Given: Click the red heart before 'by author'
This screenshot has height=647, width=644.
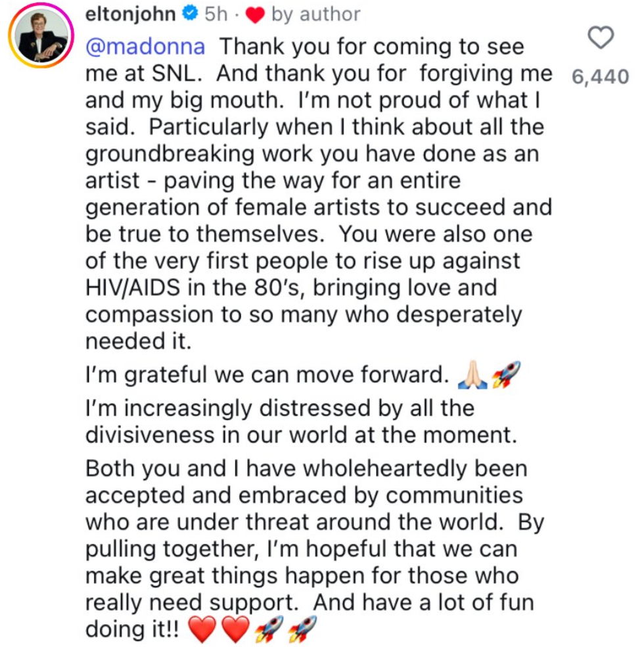Looking at the screenshot, I should point(256,15).
